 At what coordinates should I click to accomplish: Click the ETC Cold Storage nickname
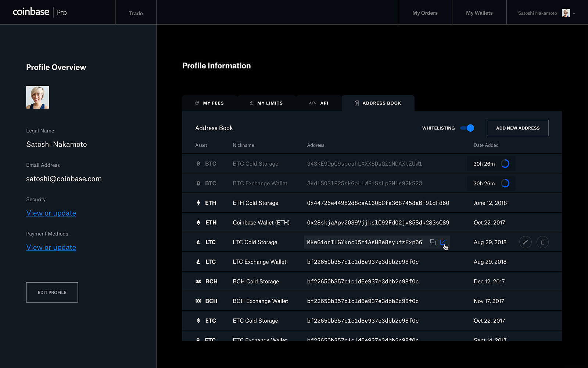tap(255, 321)
